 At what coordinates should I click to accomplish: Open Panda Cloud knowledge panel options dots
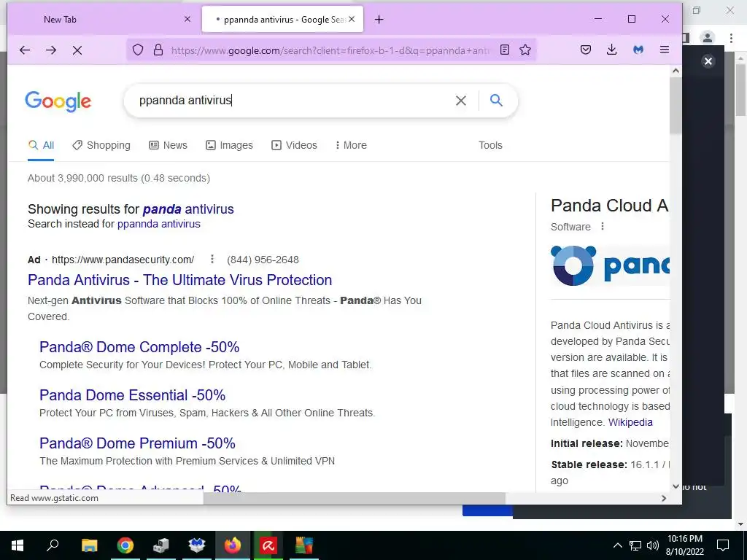coord(603,226)
